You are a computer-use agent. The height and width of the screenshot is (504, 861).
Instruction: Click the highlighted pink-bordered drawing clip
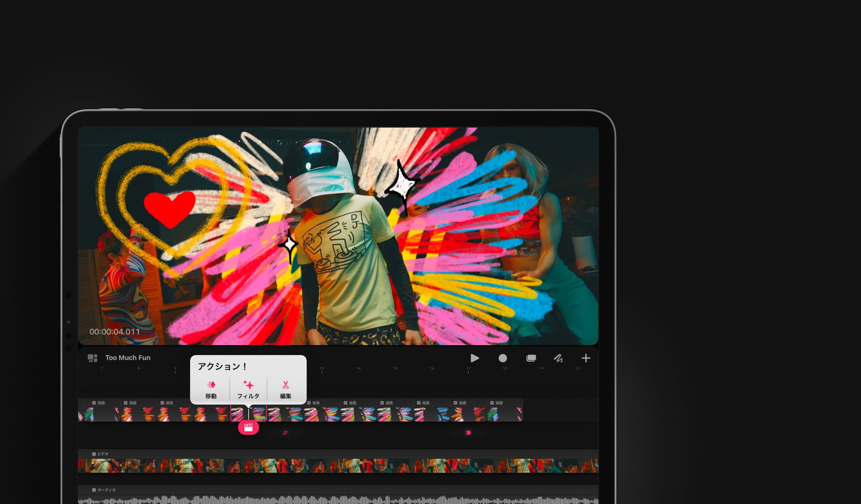point(248,413)
